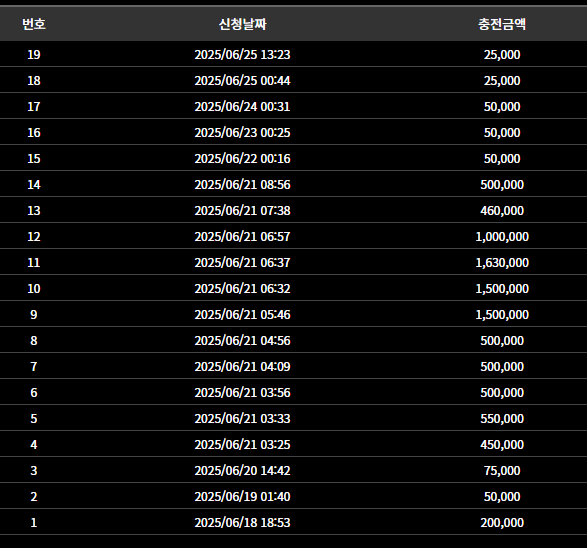Click date 2025/06/21 04:09
Viewport: 587px width, 548px height.
point(242,366)
